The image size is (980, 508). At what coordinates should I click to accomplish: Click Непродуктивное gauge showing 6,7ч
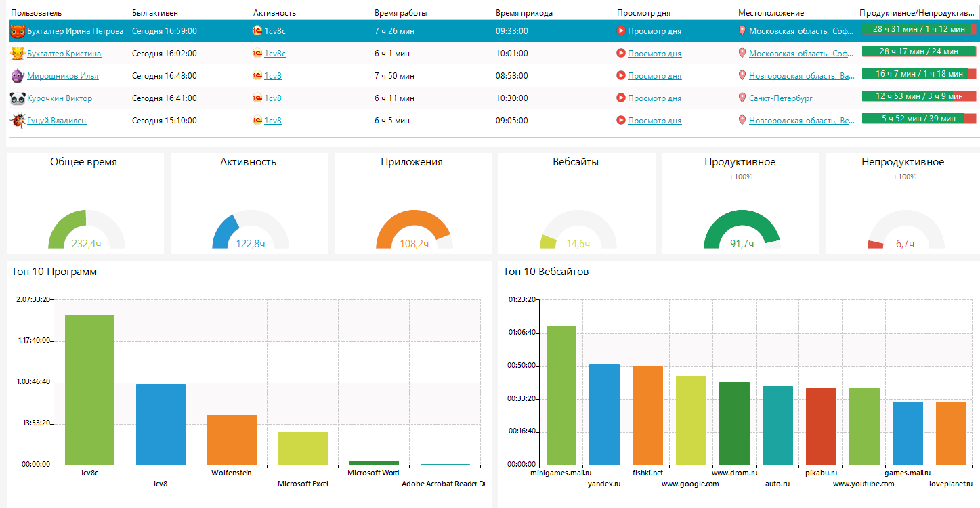point(906,230)
